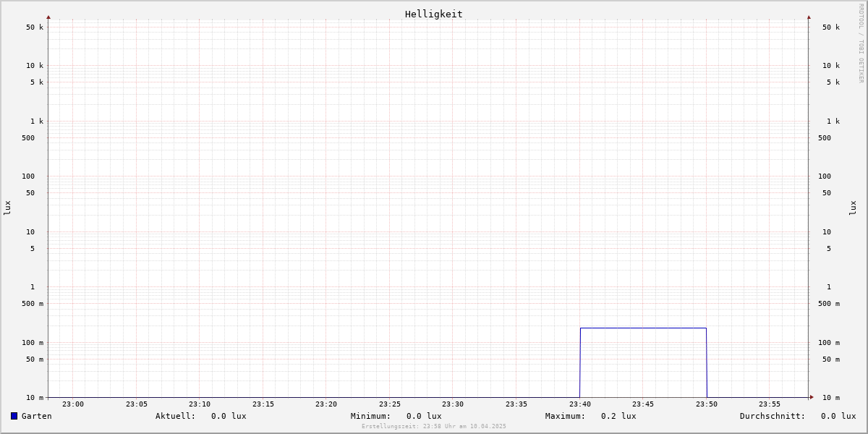Click the 23:00 time axis label
The width and height of the screenshot is (868, 434).
point(73,404)
